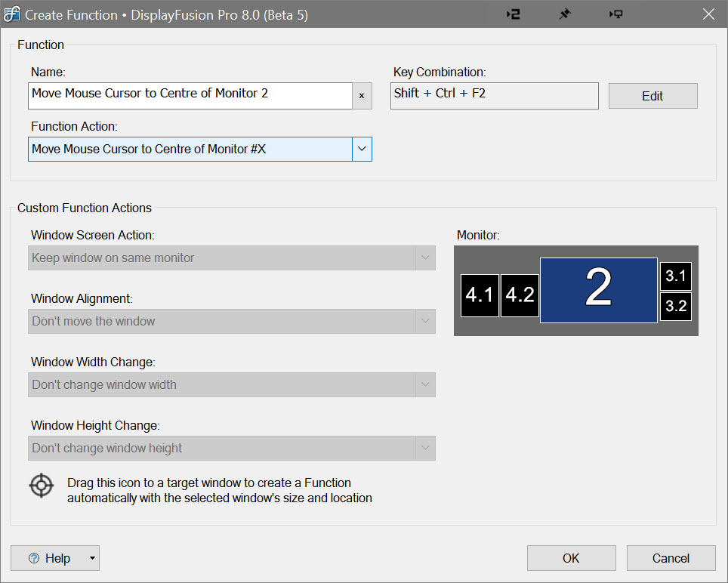728x583 pixels.
Task: Click the crosshair target icon
Action: click(42, 485)
